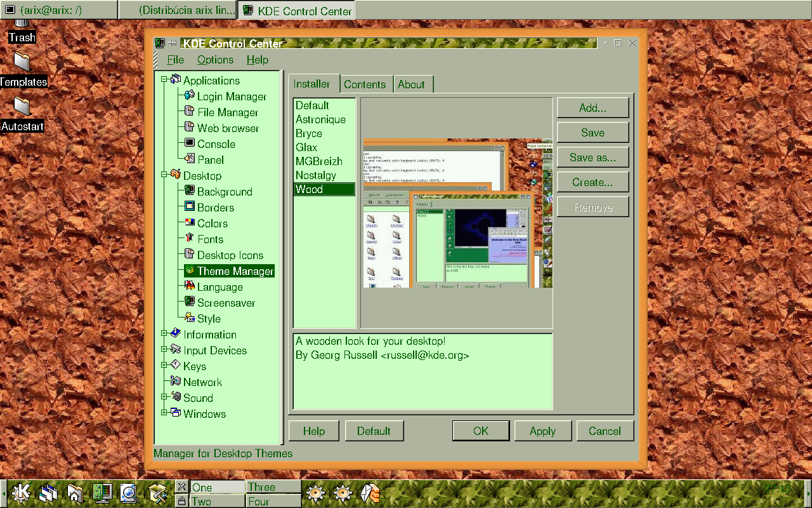The height and width of the screenshot is (508, 812).
Task: Select the Astronique theme
Action: click(324, 119)
